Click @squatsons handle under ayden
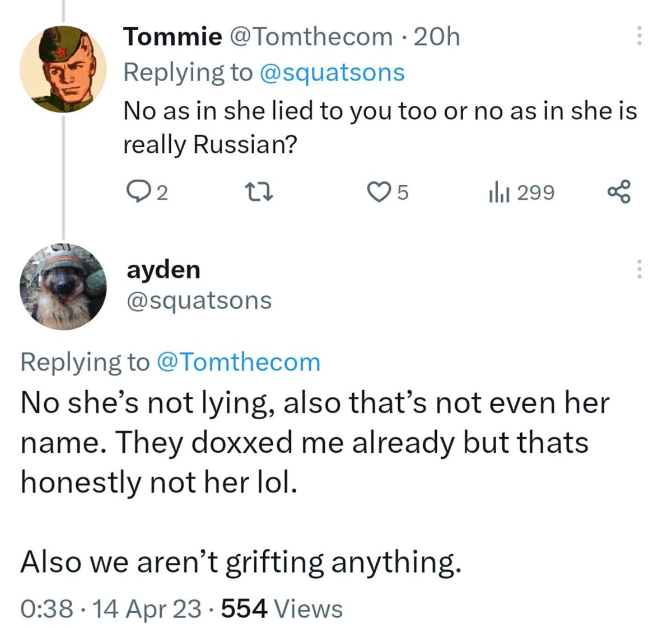This screenshot has width=672, height=628. tap(199, 300)
